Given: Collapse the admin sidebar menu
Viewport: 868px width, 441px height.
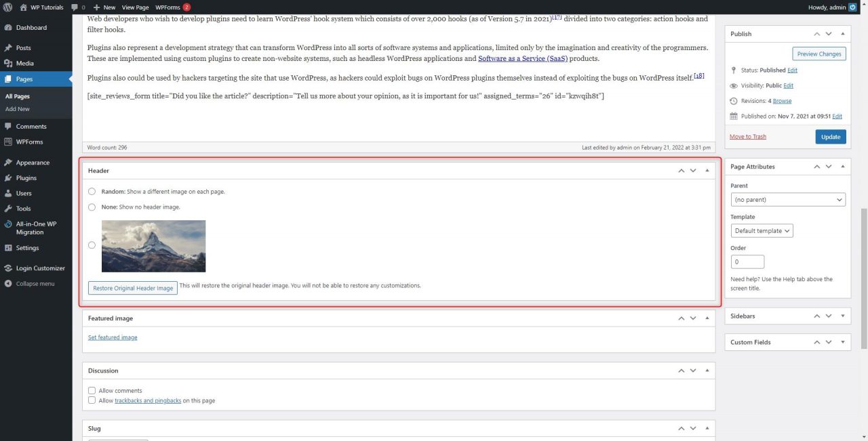Looking at the screenshot, I should click(x=31, y=283).
